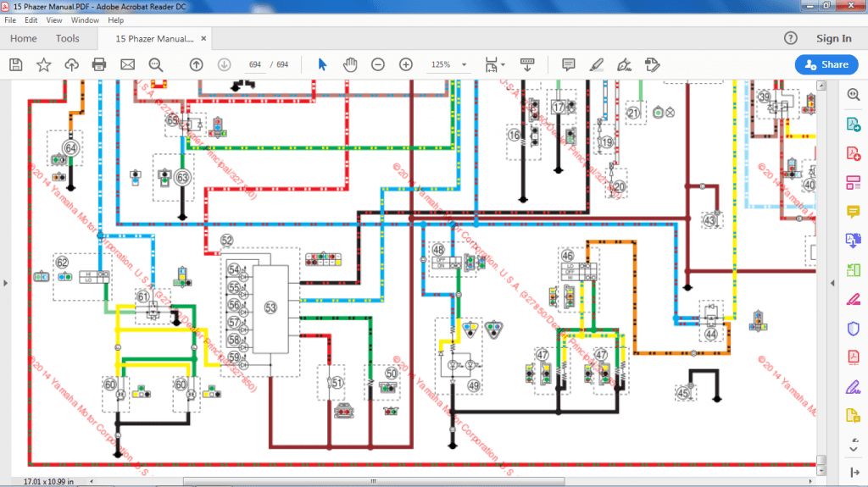Click the vertical scrollbar up arrow
The image size is (868, 487).
[x=821, y=86]
